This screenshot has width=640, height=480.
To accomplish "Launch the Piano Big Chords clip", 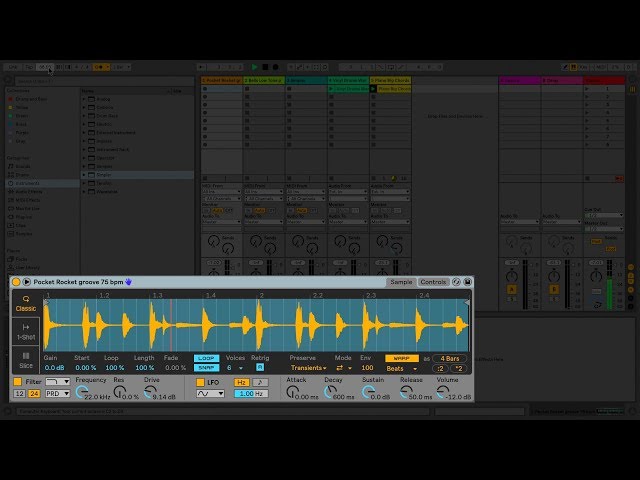I will [x=373, y=89].
